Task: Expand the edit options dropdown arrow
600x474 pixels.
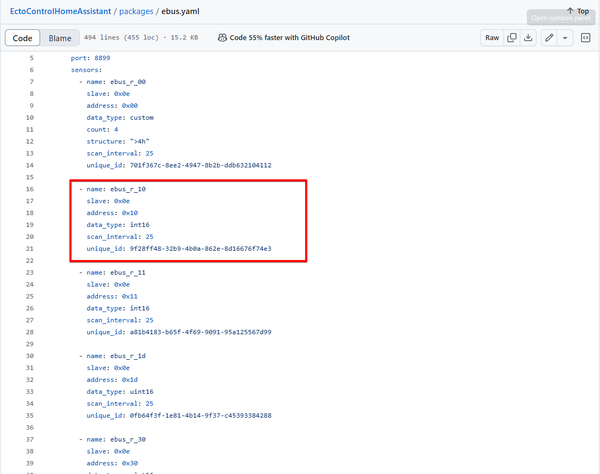Action: click(565, 38)
